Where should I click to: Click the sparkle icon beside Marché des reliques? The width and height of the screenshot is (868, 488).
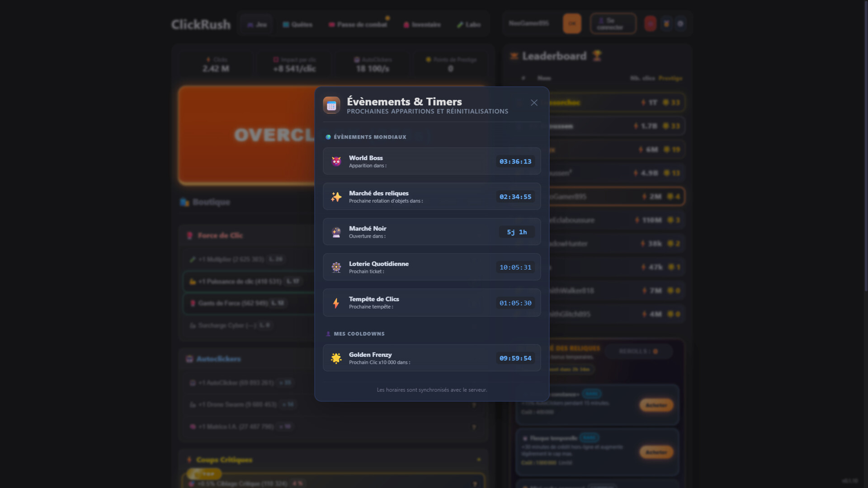pos(336,197)
